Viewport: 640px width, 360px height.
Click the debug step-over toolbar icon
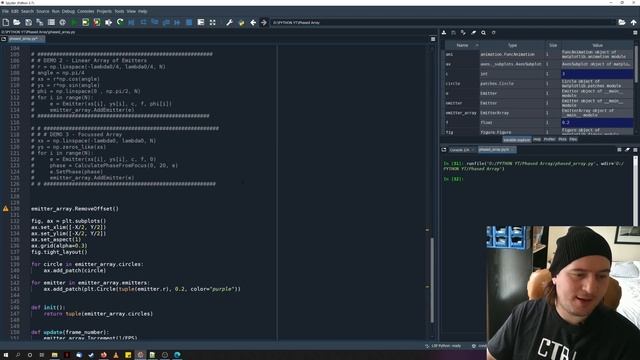(x=143, y=22)
